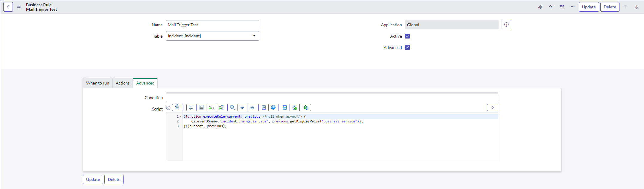Find next match with down chevron
644x189 pixels.
pyautogui.click(x=242, y=107)
